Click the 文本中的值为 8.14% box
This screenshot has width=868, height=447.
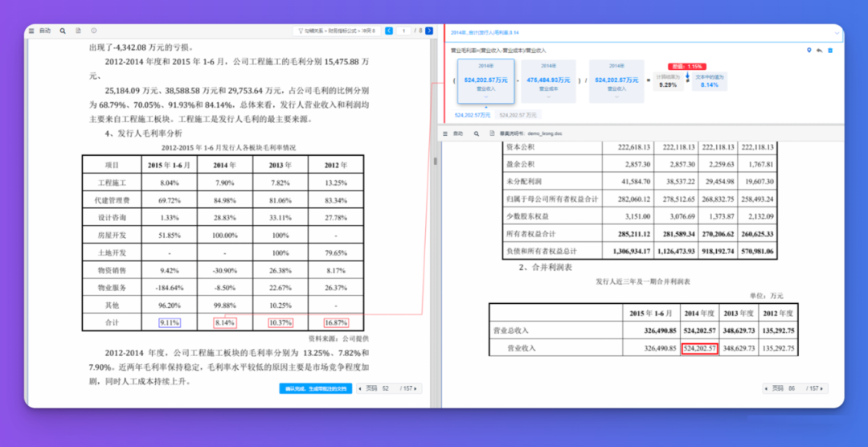point(709,81)
